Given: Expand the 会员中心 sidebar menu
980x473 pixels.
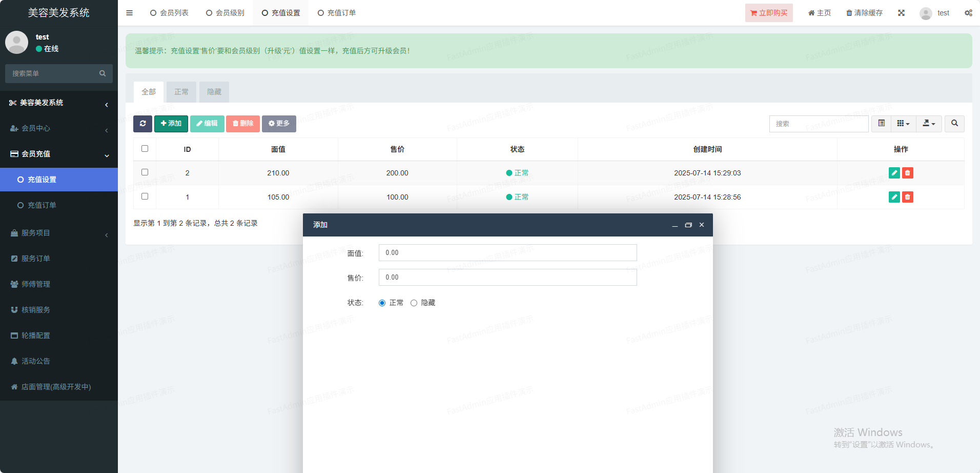Looking at the screenshot, I should pyautogui.click(x=59, y=128).
